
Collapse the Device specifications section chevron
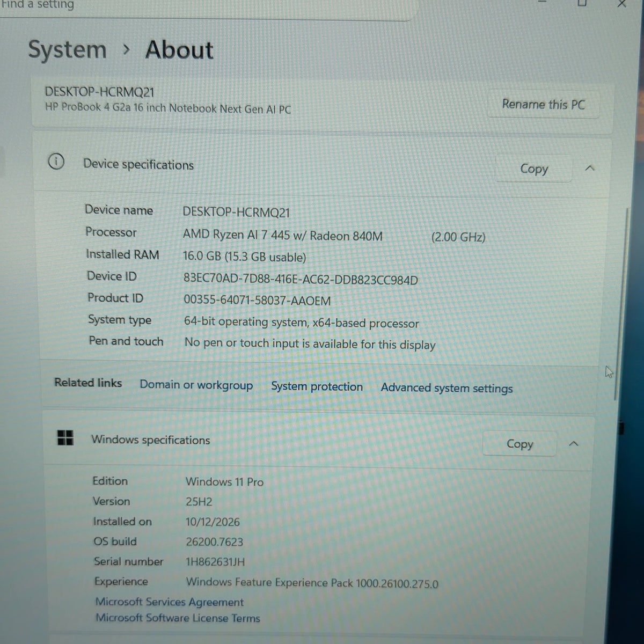click(x=590, y=169)
